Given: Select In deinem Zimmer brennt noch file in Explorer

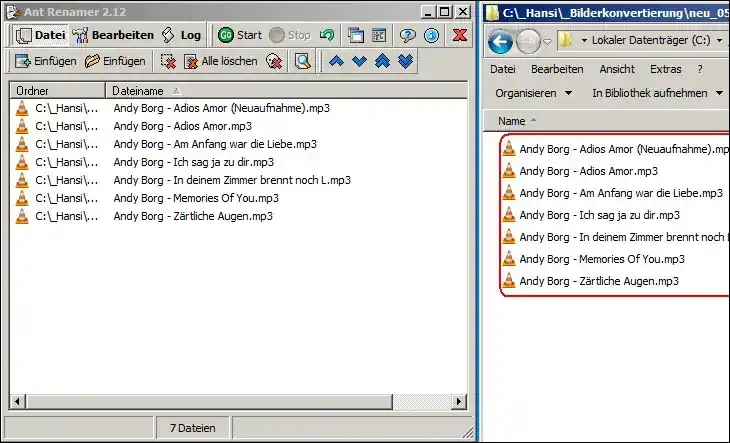Looking at the screenshot, I should [624, 237].
